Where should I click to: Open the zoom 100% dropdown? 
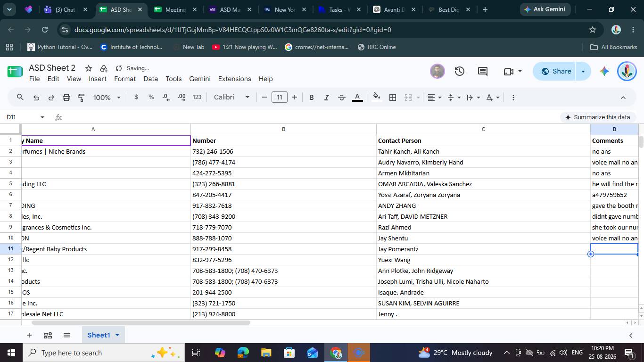tap(107, 98)
